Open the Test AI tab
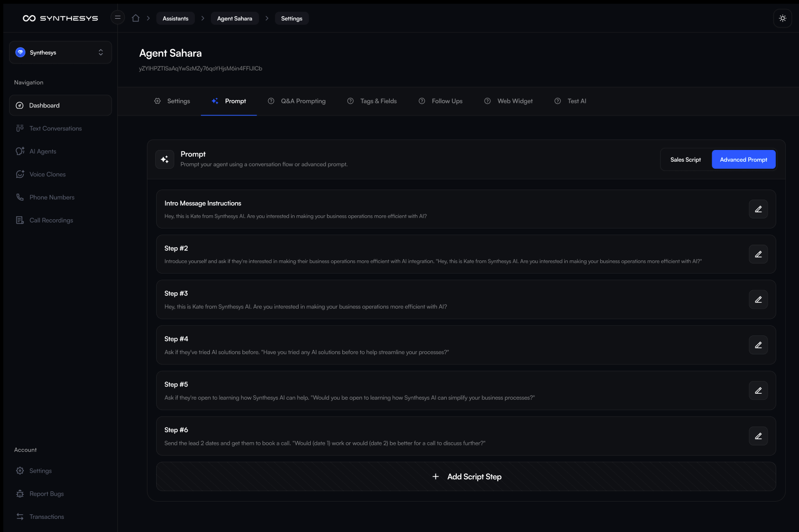Image resolution: width=799 pixels, height=532 pixels. click(x=570, y=101)
